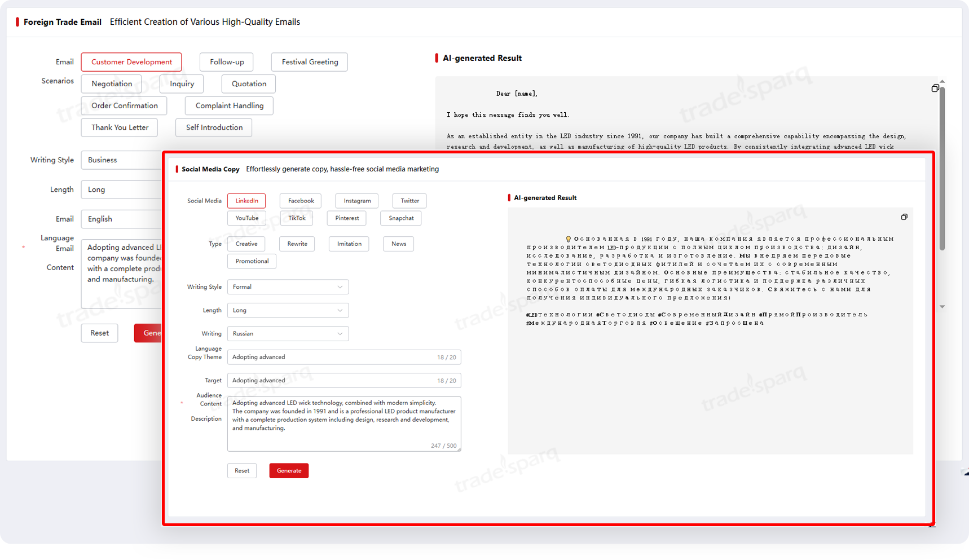Select the Promotional copy type
Screen dimensions: 969x560
pyautogui.click(x=252, y=261)
